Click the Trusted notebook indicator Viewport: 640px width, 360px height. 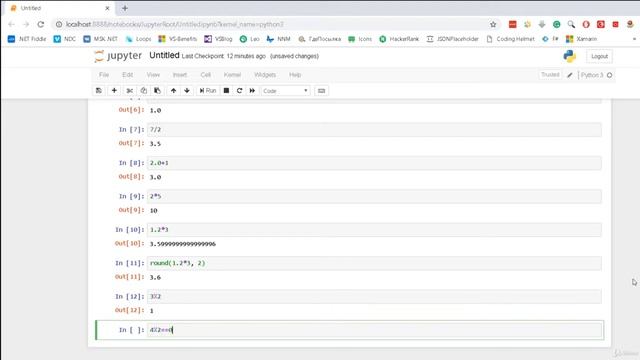(x=550, y=75)
